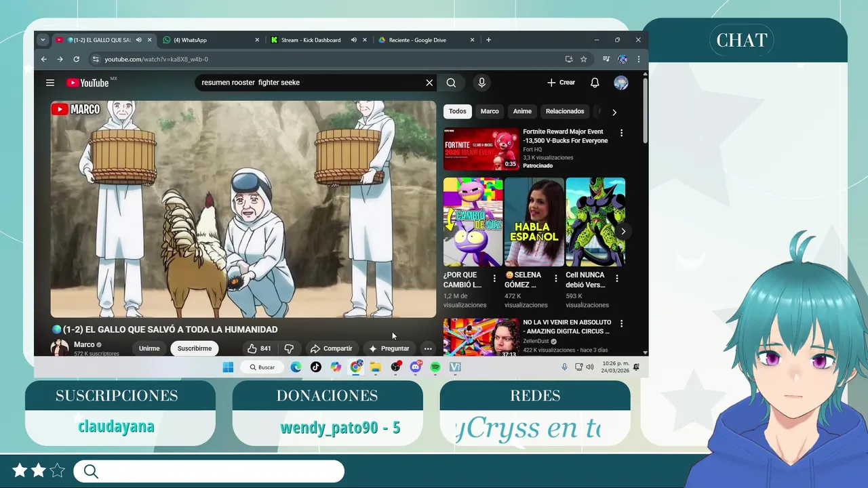Image resolution: width=868 pixels, height=488 pixels.
Task: Open Discord from the taskbar
Action: [416, 367]
